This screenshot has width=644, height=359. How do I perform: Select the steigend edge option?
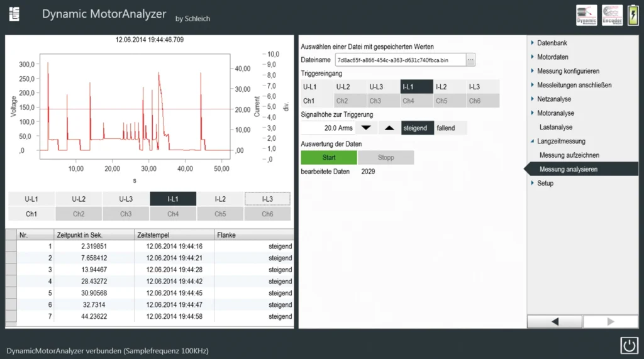click(417, 128)
